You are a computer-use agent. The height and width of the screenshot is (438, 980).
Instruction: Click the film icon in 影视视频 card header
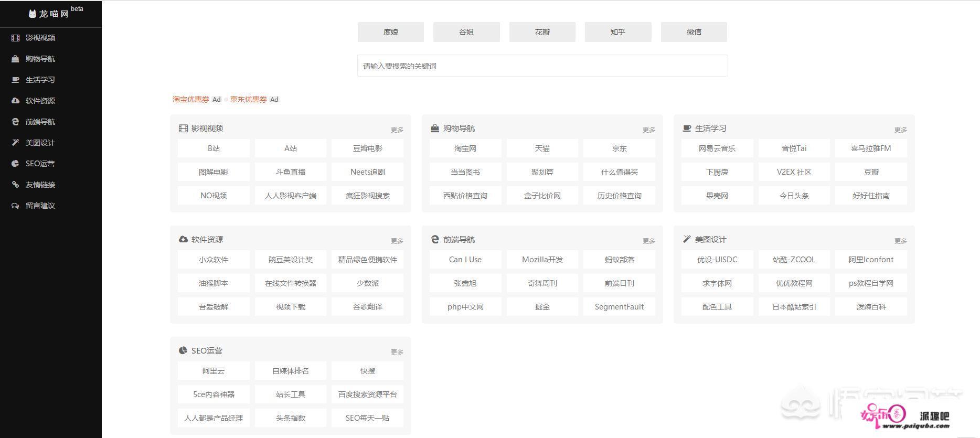click(183, 128)
